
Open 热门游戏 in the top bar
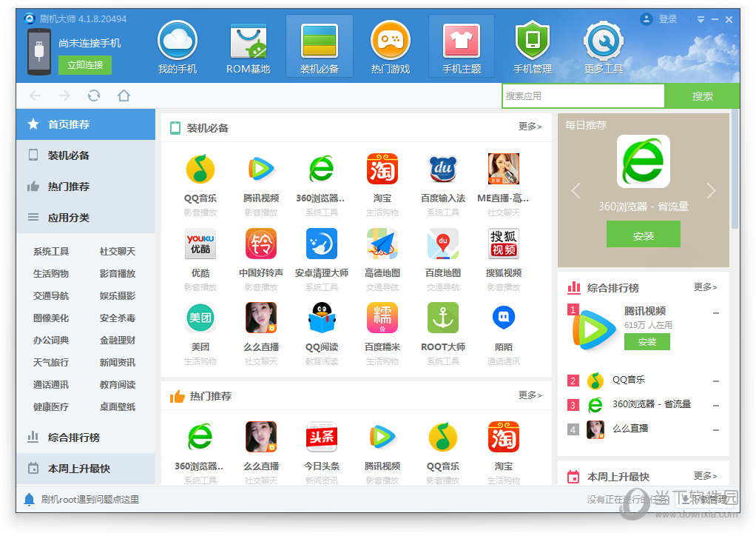click(391, 47)
